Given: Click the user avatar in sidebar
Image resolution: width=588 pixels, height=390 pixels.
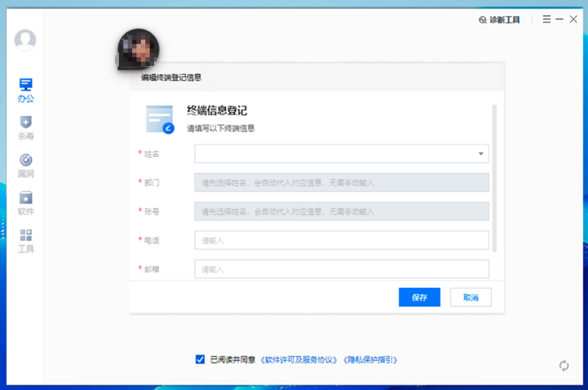Looking at the screenshot, I should (25, 40).
